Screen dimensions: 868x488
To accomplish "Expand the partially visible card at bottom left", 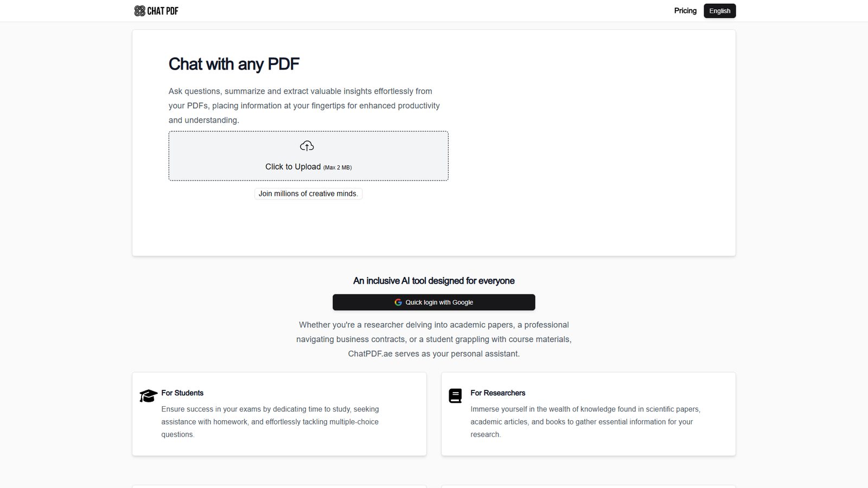I will pyautogui.click(x=279, y=486).
